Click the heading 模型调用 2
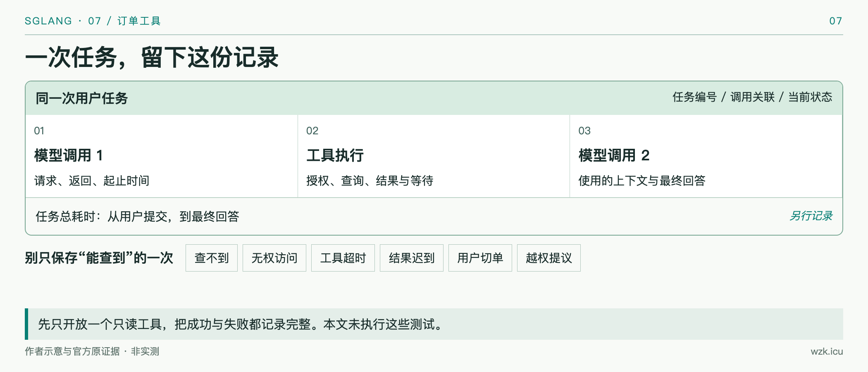The width and height of the screenshot is (868, 372). pos(614,155)
